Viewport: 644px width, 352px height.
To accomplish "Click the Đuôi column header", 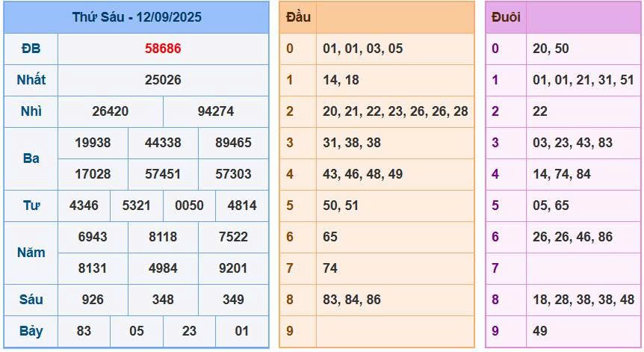I will point(506,17).
